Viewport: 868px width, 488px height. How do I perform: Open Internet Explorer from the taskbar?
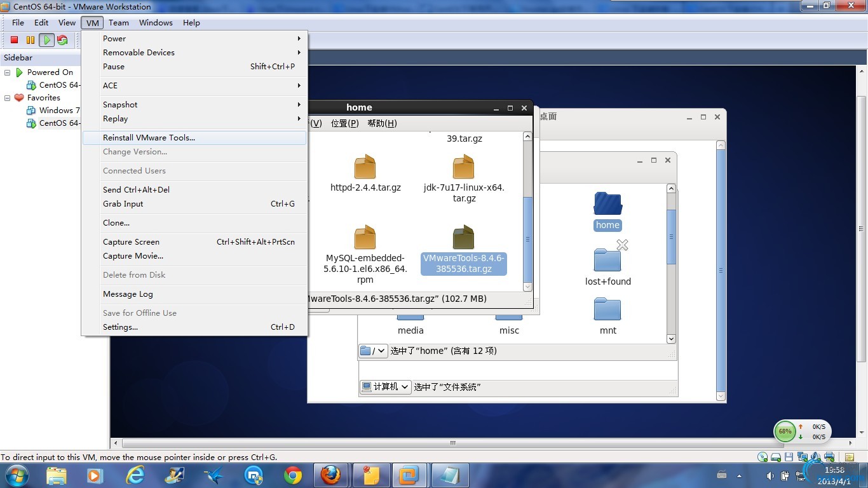135,475
